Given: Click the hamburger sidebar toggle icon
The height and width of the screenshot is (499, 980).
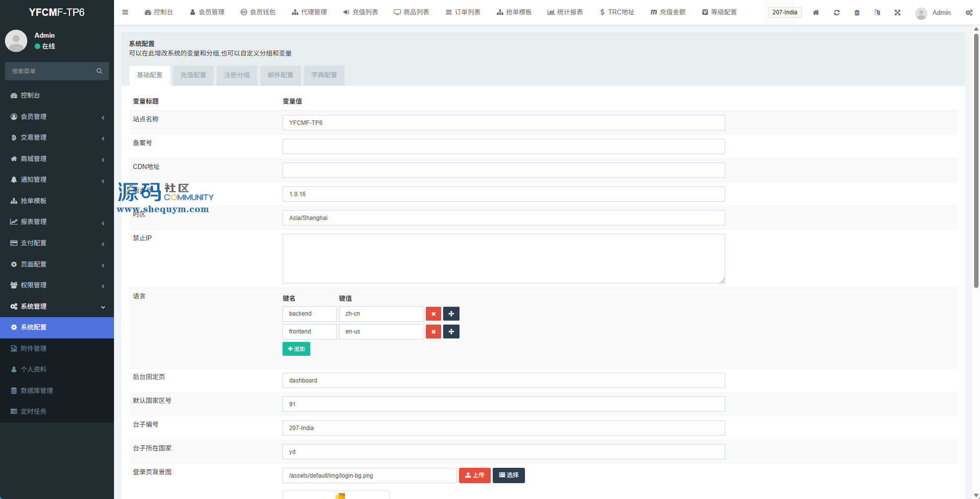Looking at the screenshot, I should click(125, 12).
